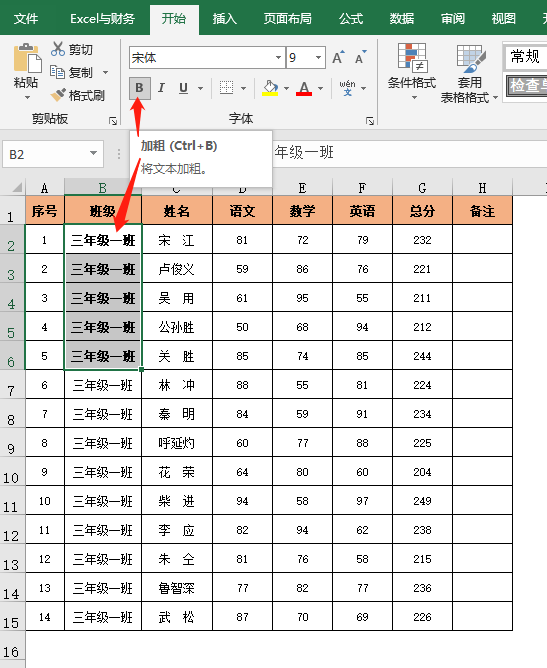Click the Paste clipboard icon
The height and width of the screenshot is (668, 547).
coord(27,58)
